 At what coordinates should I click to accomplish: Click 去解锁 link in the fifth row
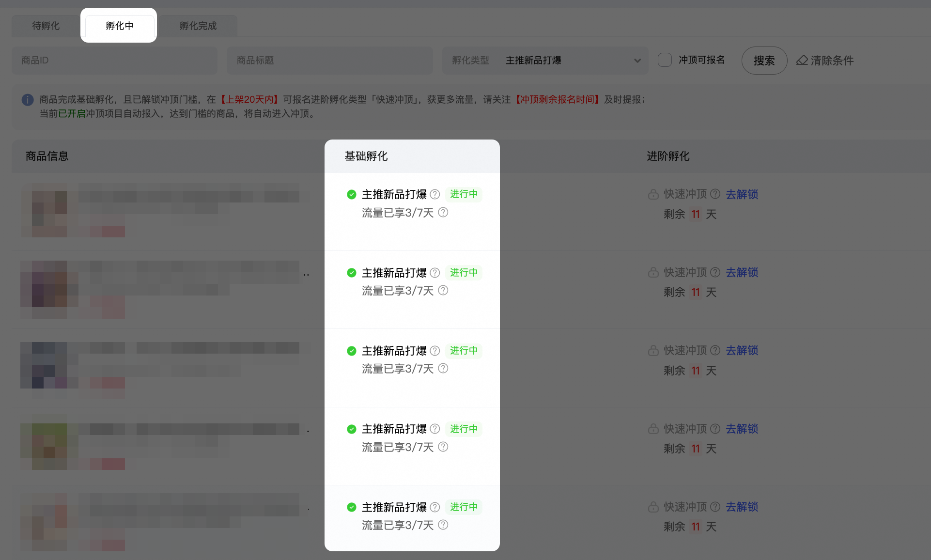[742, 507]
